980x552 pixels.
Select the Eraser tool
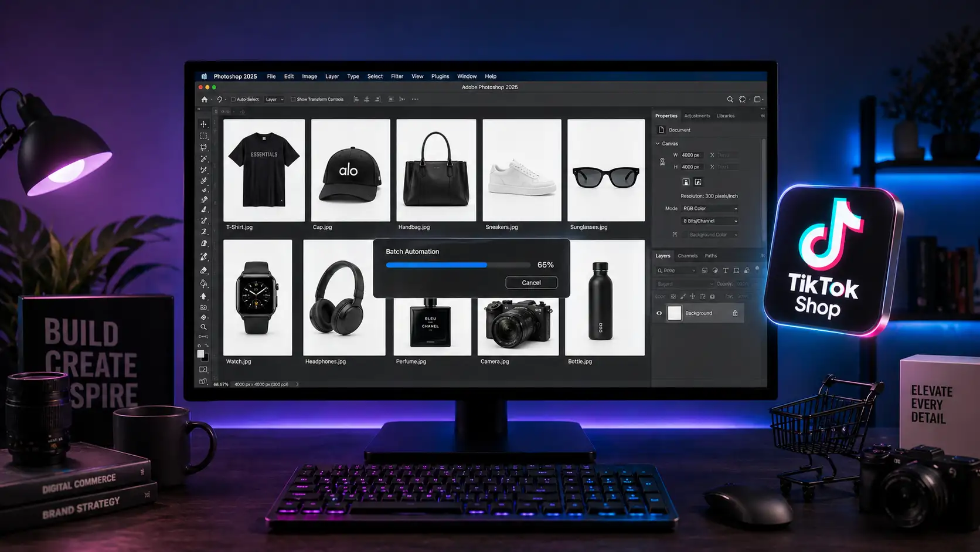203,270
